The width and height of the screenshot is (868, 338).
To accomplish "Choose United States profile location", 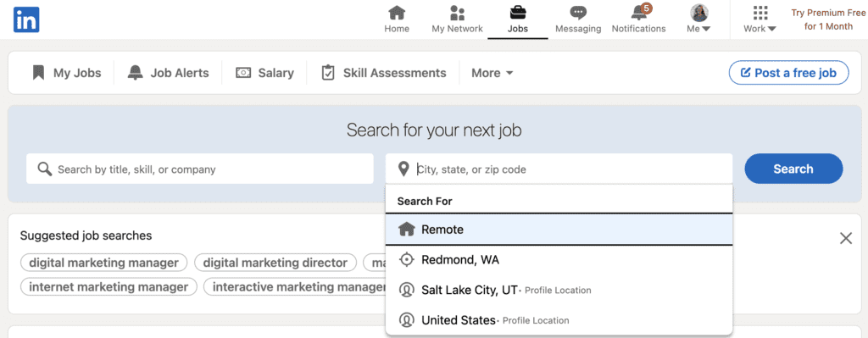I will 559,319.
